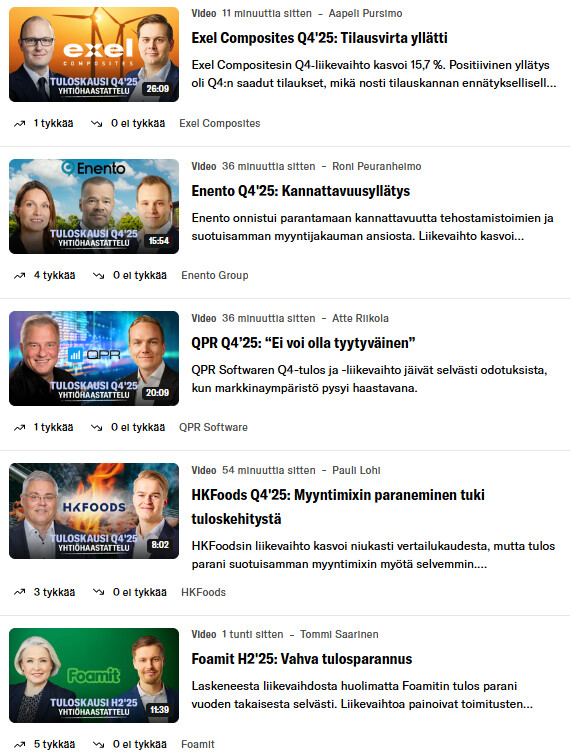Like the Exel Composites Q4'25 video

point(43,124)
